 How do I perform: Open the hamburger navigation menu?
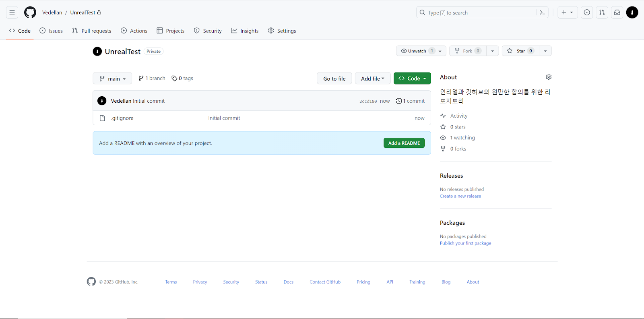point(12,12)
